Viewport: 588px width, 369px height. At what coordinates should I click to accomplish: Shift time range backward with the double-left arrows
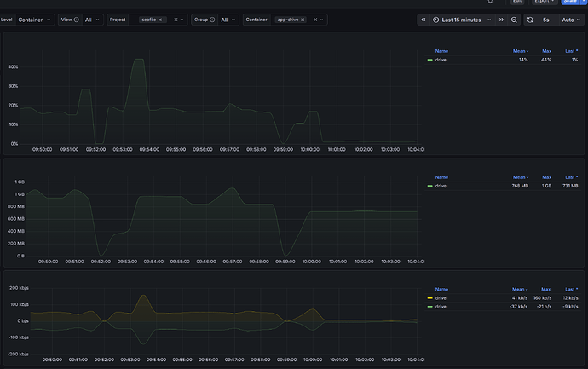[x=424, y=20]
